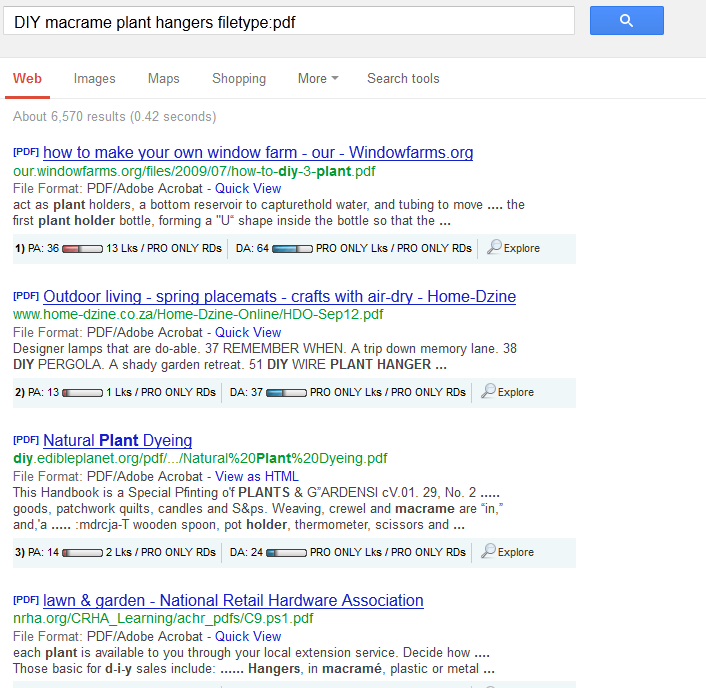Click the blue search magnifier button

click(626, 21)
